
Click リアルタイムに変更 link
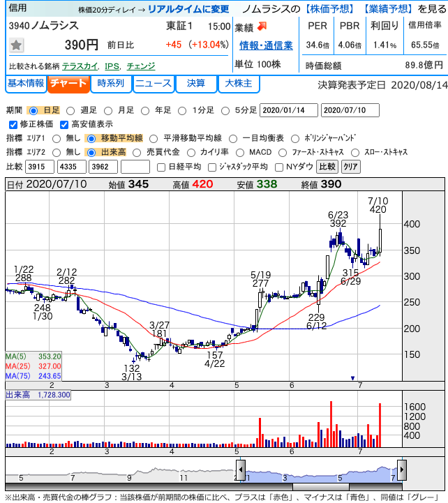188,9
